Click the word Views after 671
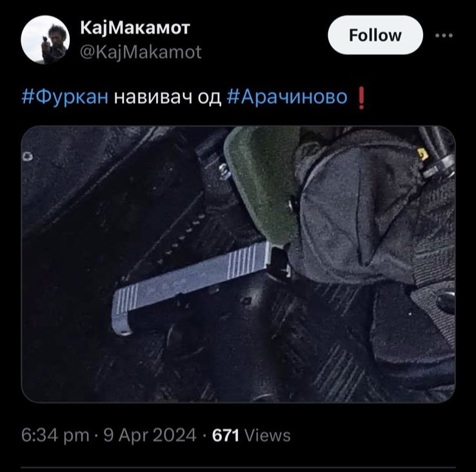The width and height of the screenshot is (476, 472). 268,436
